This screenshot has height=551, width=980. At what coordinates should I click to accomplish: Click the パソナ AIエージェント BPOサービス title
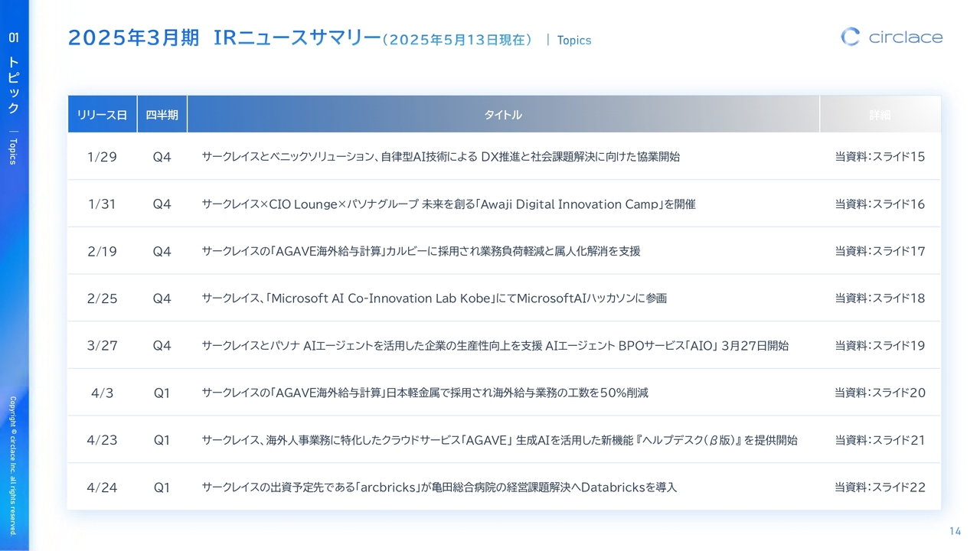pos(495,346)
